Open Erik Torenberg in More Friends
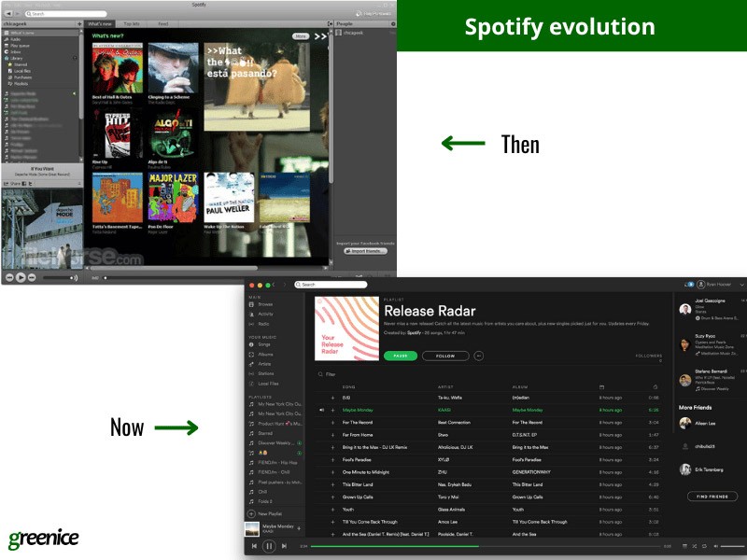This screenshot has height=560, width=747. click(x=709, y=469)
